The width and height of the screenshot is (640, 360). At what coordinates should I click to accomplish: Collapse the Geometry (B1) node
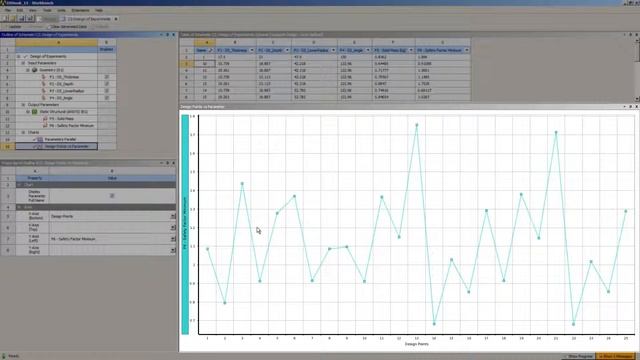pyautogui.click(x=28, y=70)
